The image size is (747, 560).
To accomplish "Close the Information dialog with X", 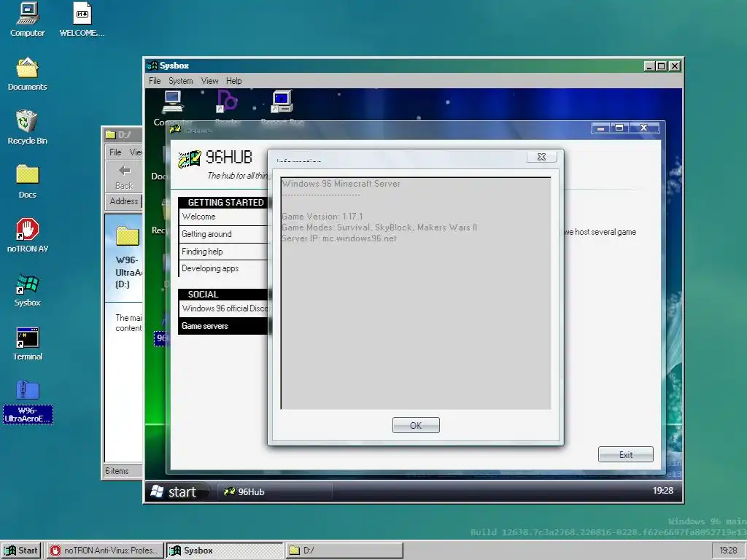I will (542, 157).
